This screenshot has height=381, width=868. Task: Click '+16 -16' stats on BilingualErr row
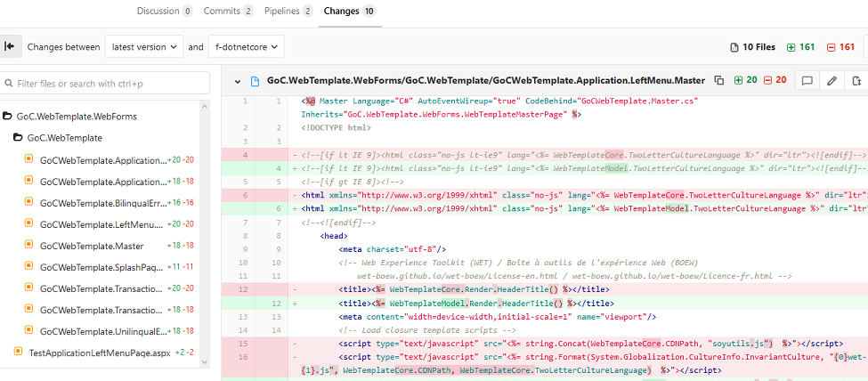(181, 203)
